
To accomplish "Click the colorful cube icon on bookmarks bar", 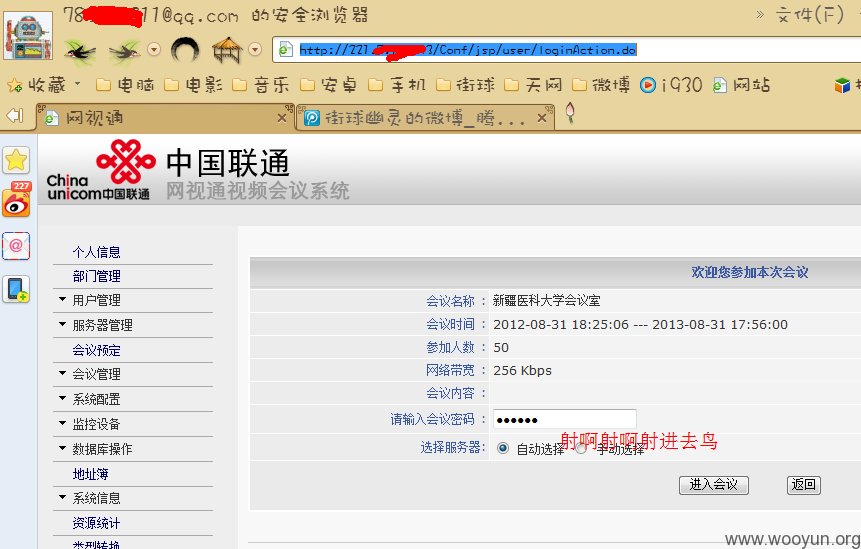I will point(842,85).
